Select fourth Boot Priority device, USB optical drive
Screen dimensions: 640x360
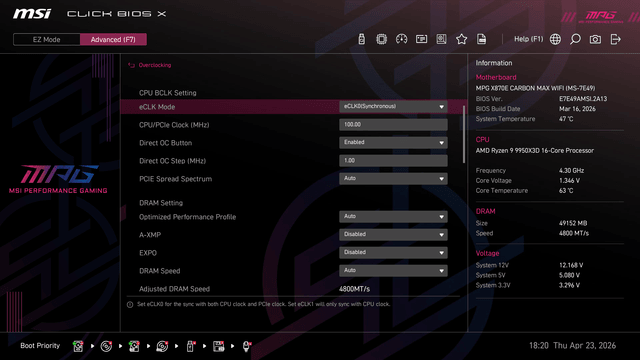[162, 346]
